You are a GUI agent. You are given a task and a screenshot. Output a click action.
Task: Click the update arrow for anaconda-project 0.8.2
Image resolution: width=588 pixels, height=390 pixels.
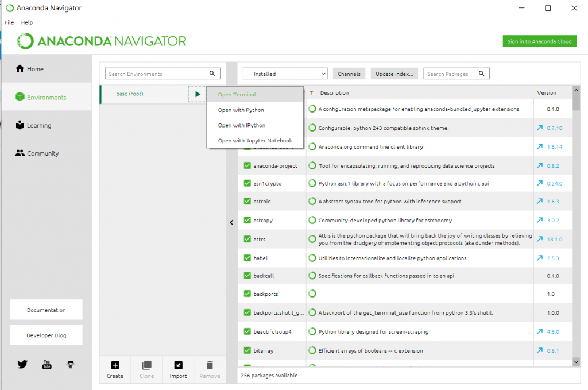[x=540, y=165]
